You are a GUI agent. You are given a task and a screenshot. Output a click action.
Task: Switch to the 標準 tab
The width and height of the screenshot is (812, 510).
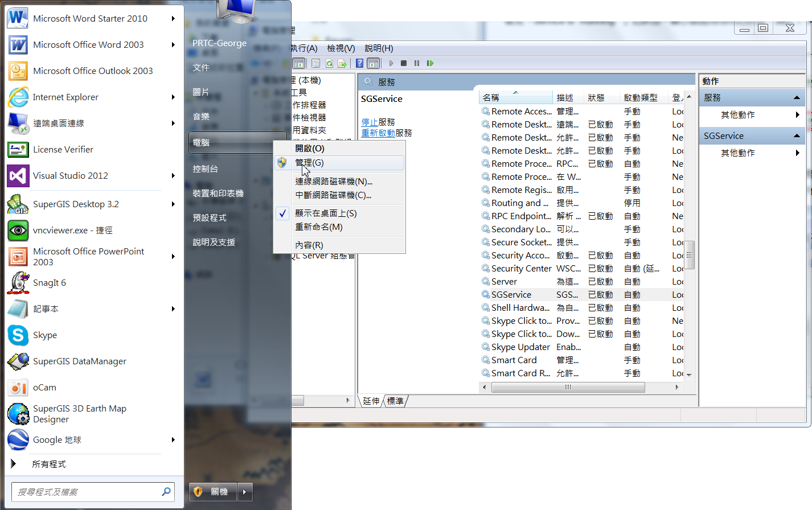coord(395,401)
